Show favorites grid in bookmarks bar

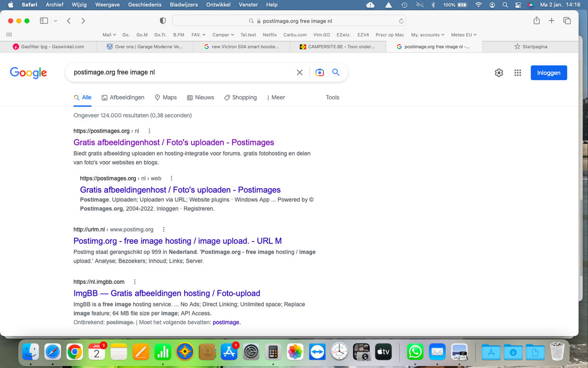click(x=9, y=34)
